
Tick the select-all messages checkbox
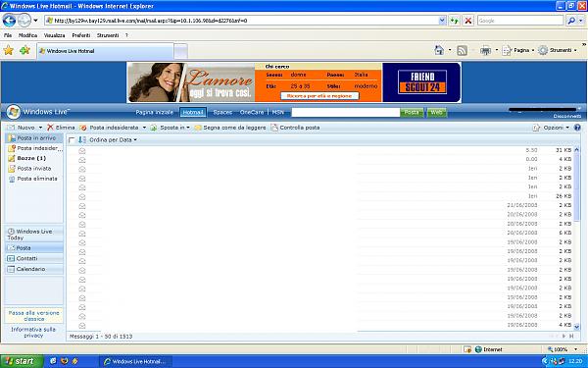[x=72, y=140]
